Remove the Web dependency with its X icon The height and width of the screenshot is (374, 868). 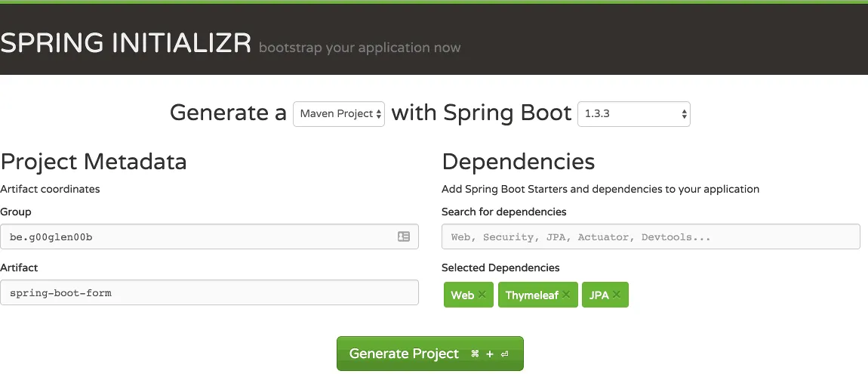click(482, 295)
